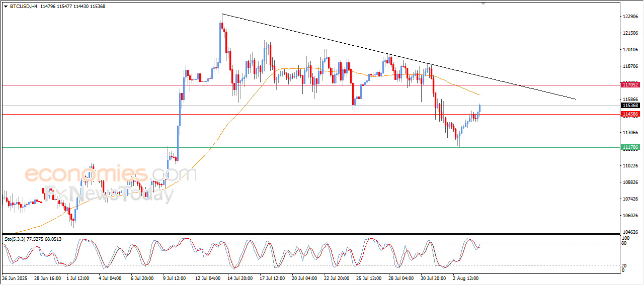Viewport: 644px width, 285px height.
Task: Click the 120106 price scale value
Action: 630,50
